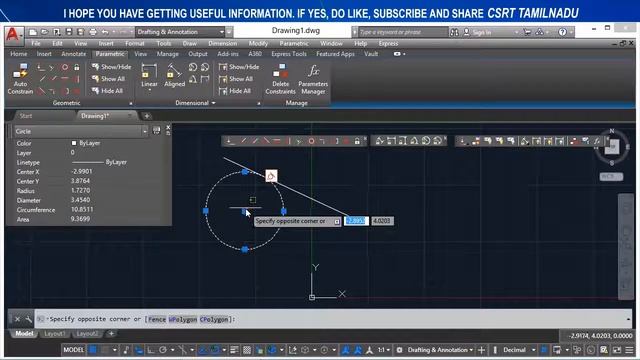Screen dimensions: 640x360
Task: Run Auto Constrain tool
Action: pos(20,79)
